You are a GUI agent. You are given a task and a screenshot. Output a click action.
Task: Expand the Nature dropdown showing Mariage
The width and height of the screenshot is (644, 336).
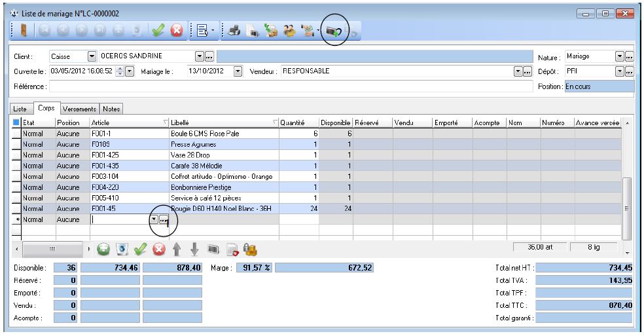point(618,57)
